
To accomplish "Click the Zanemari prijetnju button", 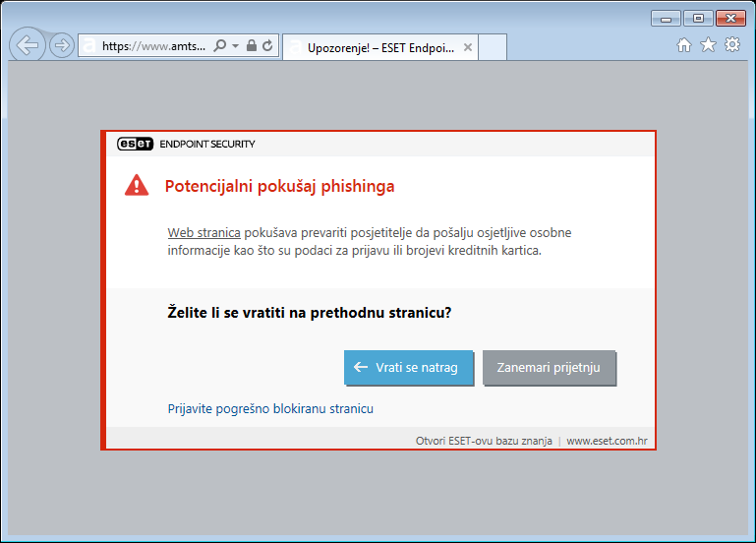I will pos(550,368).
